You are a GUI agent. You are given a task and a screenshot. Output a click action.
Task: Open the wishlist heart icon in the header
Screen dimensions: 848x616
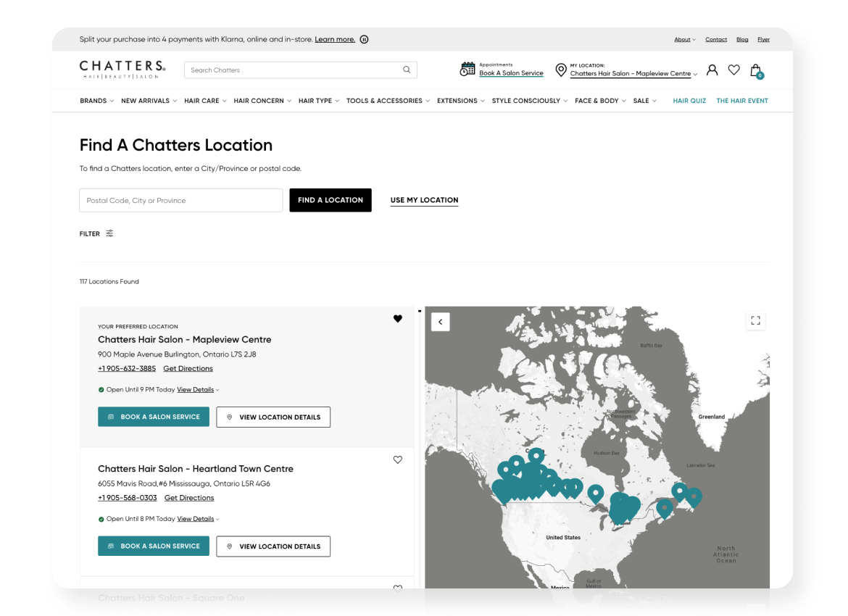click(x=733, y=69)
